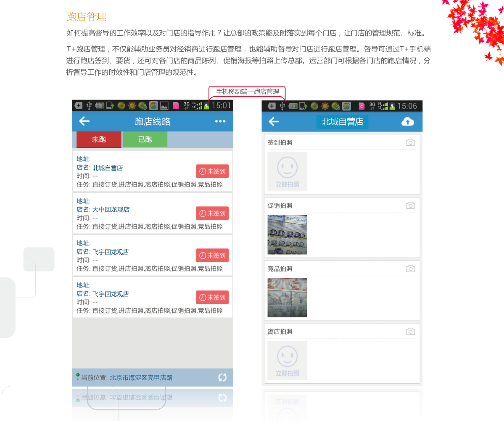The width and height of the screenshot is (504, 421).
Task: Select the 大中回龙观店 store name
Action: [111, 210]
